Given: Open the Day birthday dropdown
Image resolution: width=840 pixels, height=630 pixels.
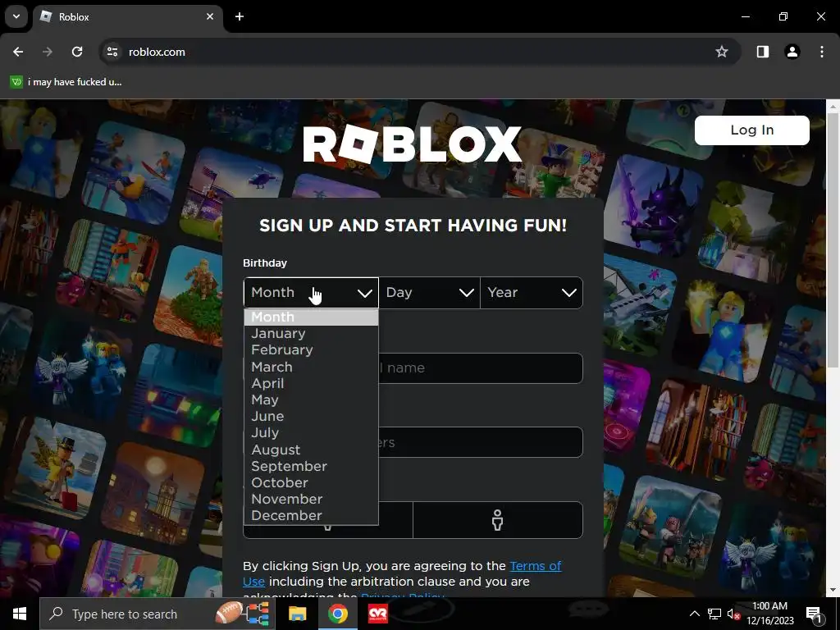Looking at the screenshot, I should [430, 293].
